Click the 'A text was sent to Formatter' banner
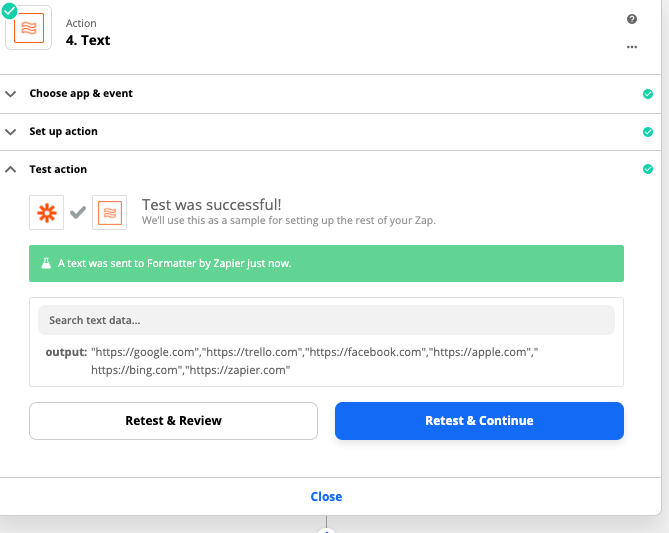 point(326,263)
